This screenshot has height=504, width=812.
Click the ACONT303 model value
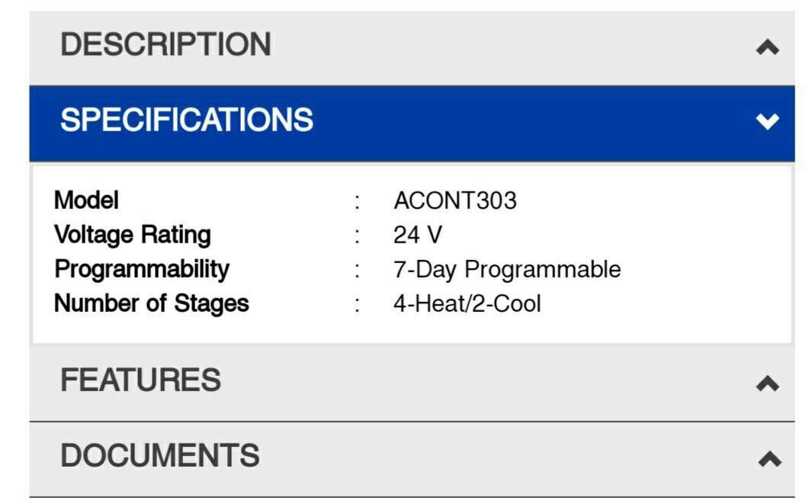[x=455, y=201]
